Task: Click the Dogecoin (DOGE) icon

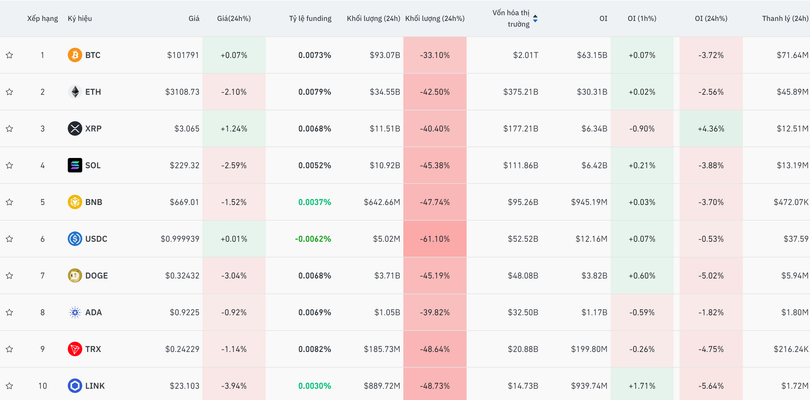Action: point(74,275)
